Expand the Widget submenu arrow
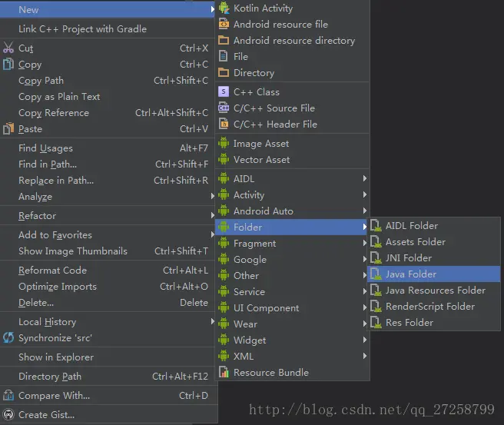 click(x=364, y=340)
